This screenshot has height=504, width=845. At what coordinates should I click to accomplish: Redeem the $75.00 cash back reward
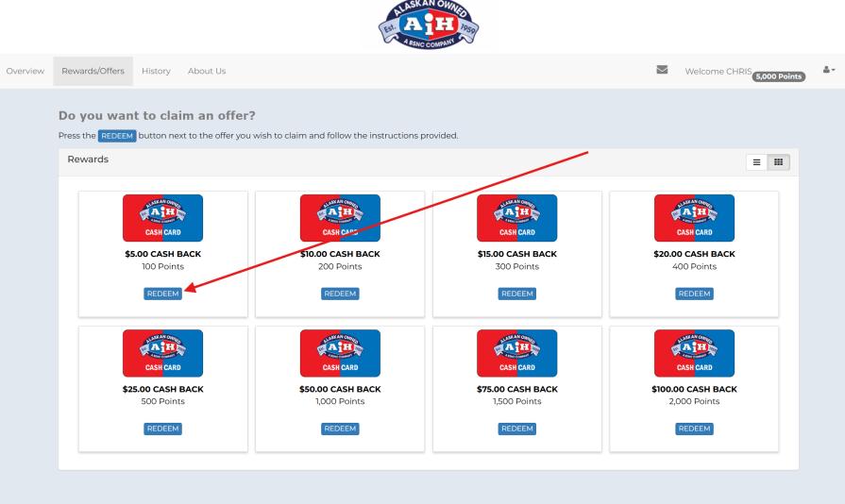(516, 428)
